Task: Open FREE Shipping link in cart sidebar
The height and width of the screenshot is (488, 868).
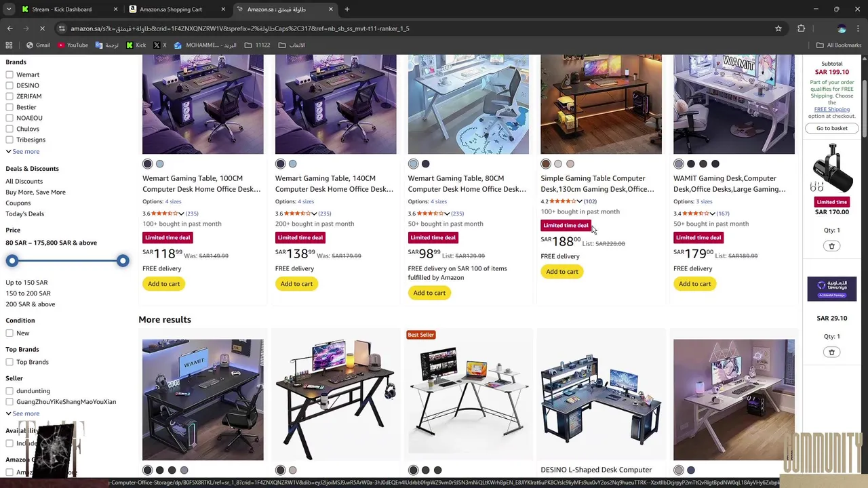Action: 832,109
